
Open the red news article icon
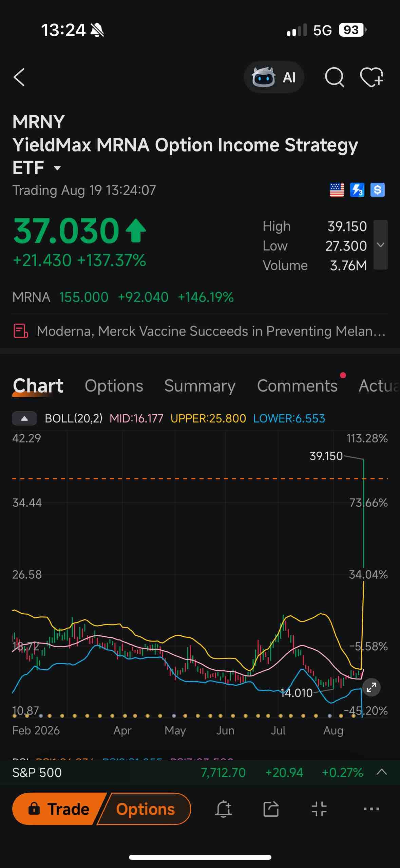pyautogui.click(x=20, y=331)
